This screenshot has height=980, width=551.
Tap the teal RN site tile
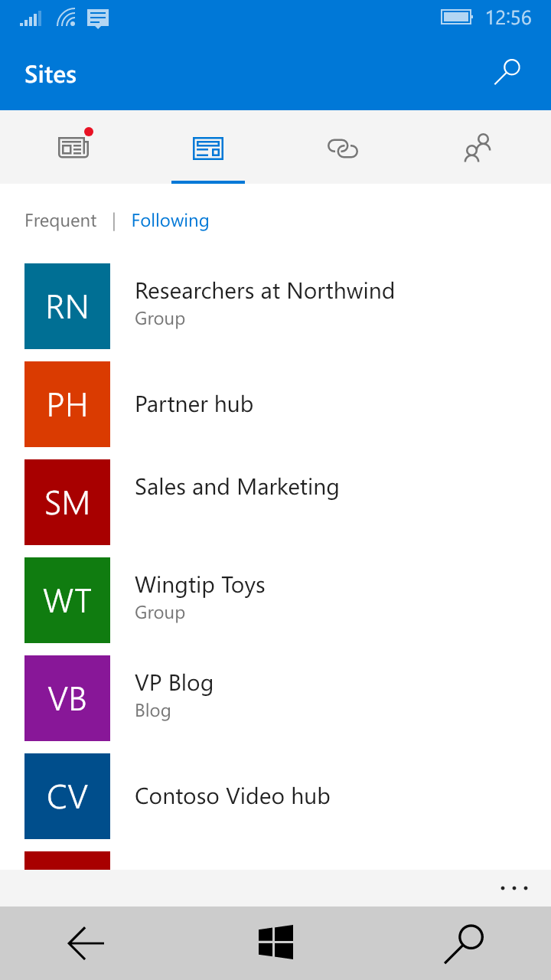tap(67, 306)
